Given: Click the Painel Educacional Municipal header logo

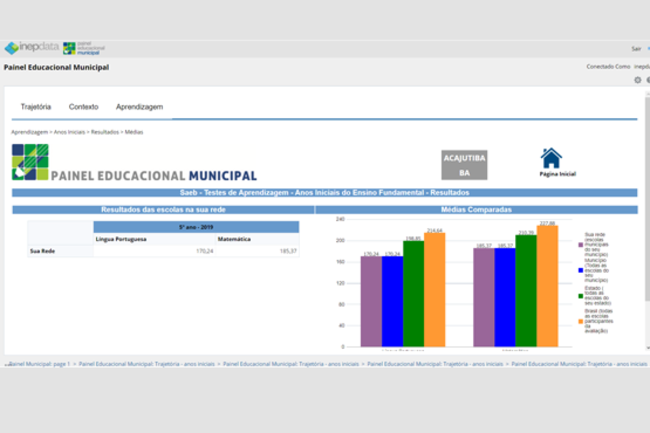Looking at the screenshot, I should [83, 48].
